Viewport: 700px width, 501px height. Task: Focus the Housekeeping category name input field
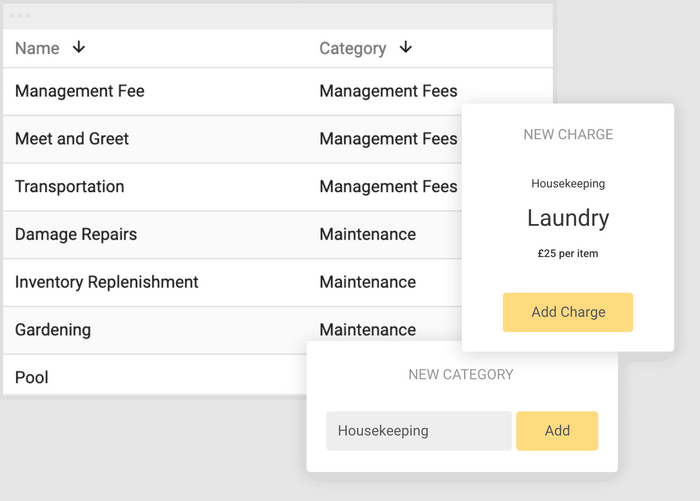[x=418, y=431]
